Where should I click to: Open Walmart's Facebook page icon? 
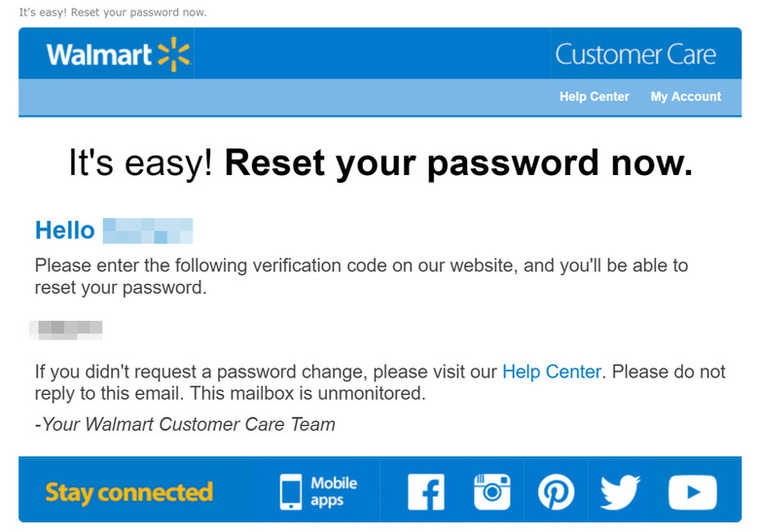426,492
